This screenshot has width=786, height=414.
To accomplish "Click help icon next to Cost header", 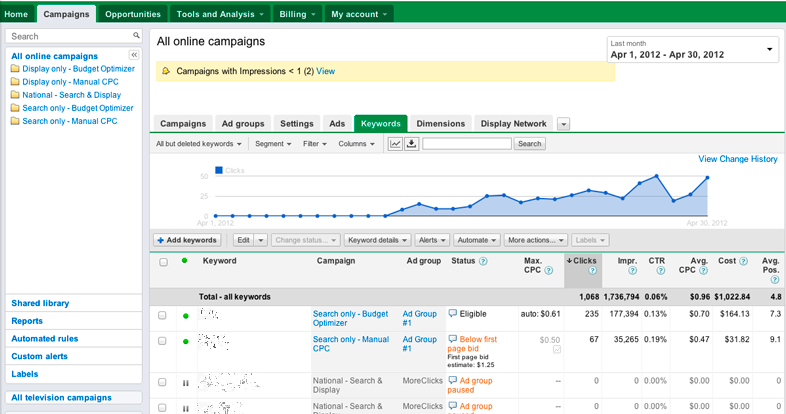I will (x=744, y=261).
